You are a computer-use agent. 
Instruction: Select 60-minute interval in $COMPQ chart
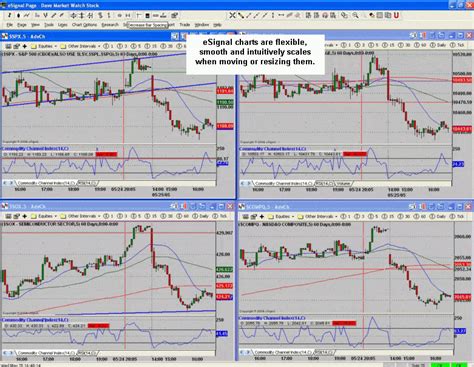coord(420,217)
